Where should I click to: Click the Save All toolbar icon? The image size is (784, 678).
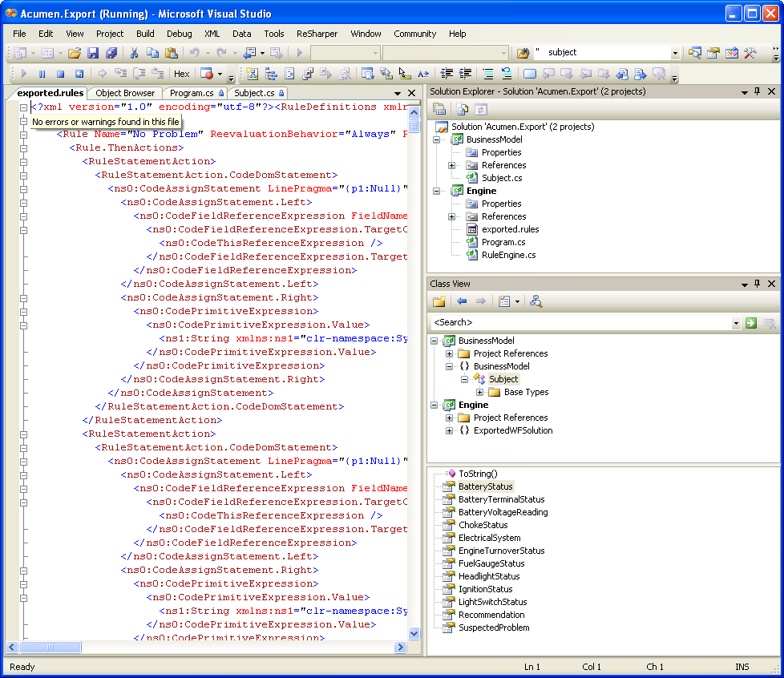coord(111,53)
